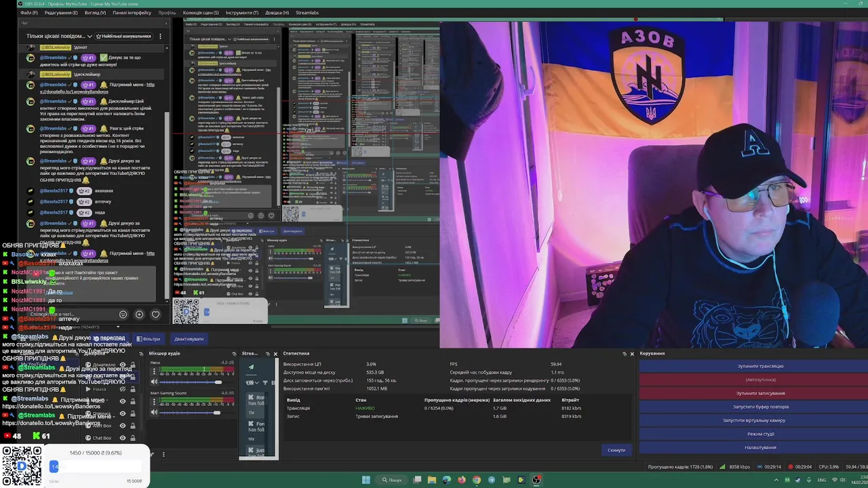Open the Windows Start menu

point(366,480)
